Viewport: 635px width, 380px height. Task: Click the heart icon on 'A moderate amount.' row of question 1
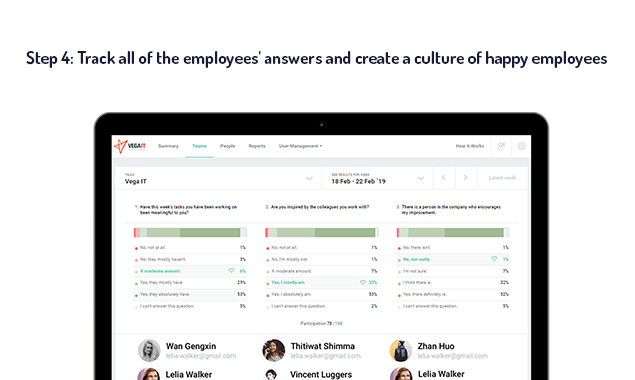click(x=231, y=270)
